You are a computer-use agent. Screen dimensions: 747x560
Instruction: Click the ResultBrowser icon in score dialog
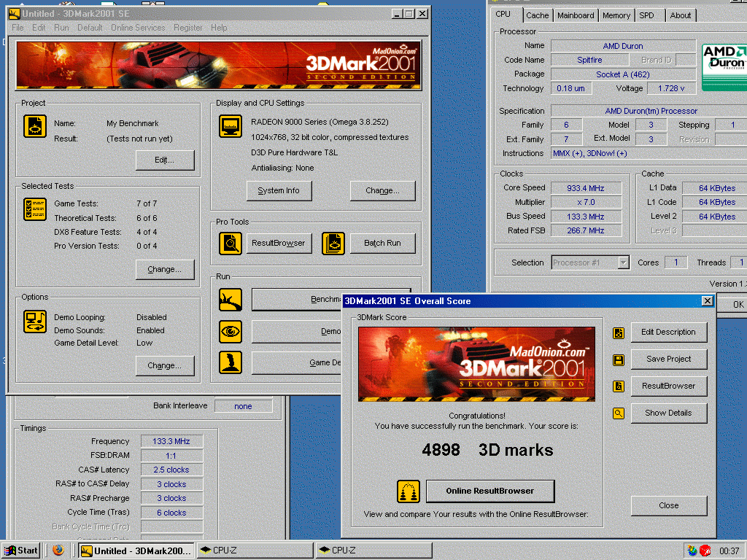click(x=619, y=386)
